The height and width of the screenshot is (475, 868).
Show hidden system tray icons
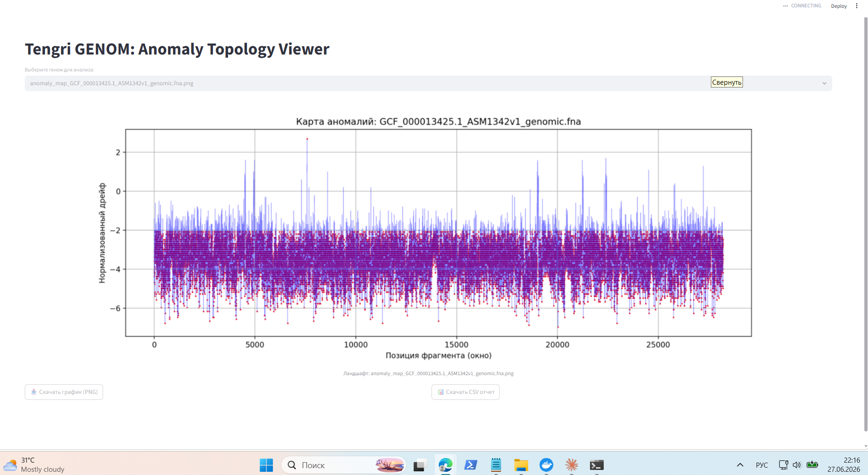point(740,465)
